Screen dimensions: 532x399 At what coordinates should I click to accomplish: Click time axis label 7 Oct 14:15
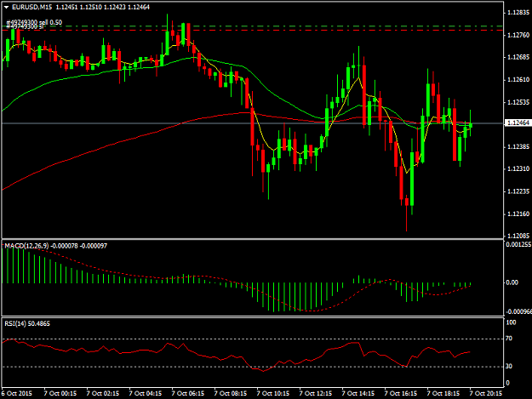tap(358, 394)
